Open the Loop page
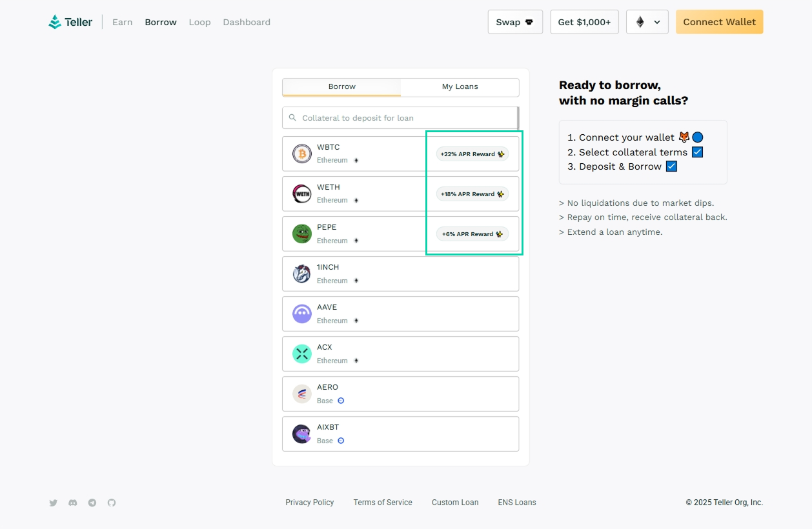 pos(200,22)
